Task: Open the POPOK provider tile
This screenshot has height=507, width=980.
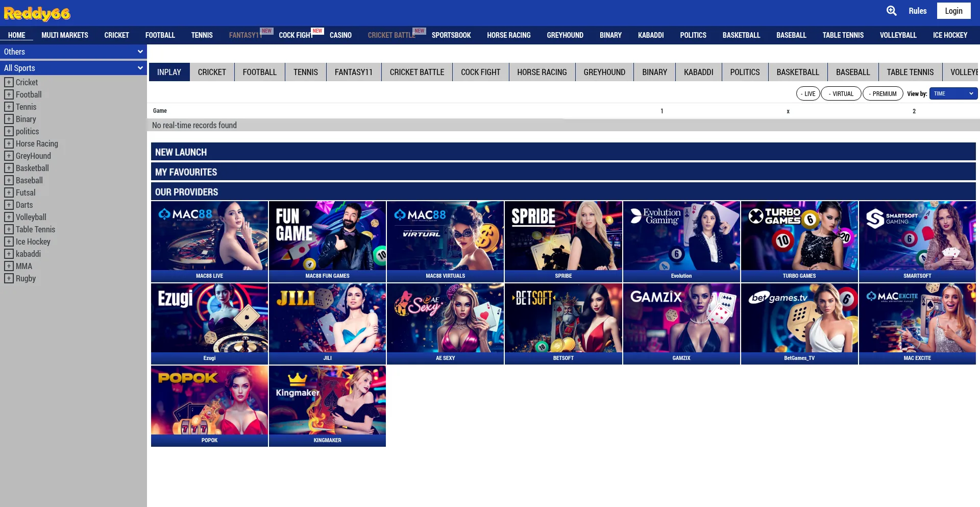Action: [x=209, y=406]
